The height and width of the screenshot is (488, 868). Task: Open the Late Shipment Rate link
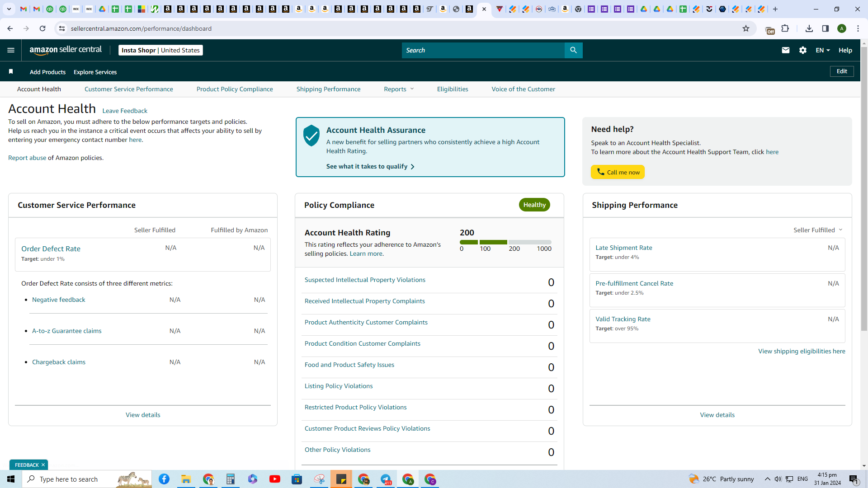(x=624, y=248)
